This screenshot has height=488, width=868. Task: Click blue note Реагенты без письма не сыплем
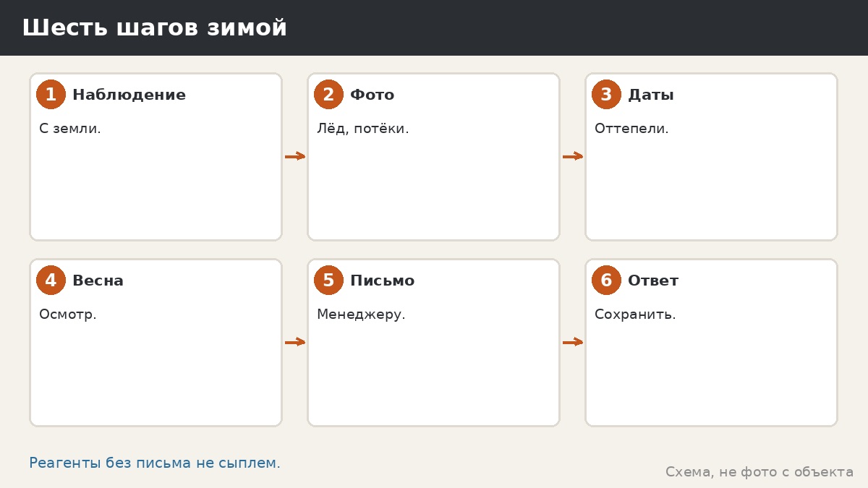(155, 463)
